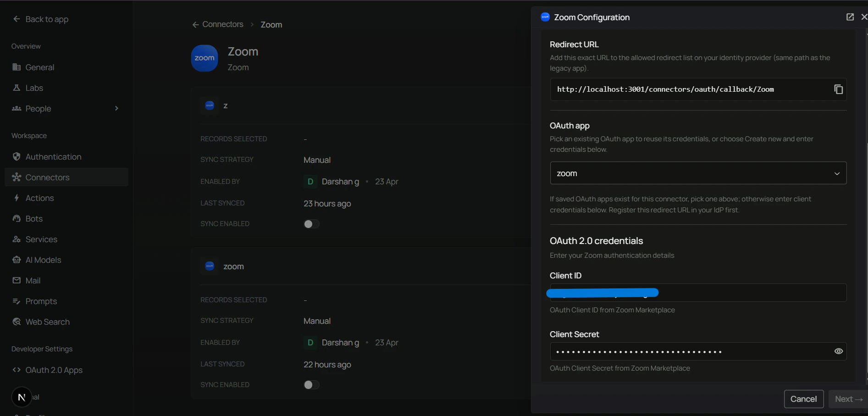
Task: Click the Prompts icon in sidebar
Action: 17,301
